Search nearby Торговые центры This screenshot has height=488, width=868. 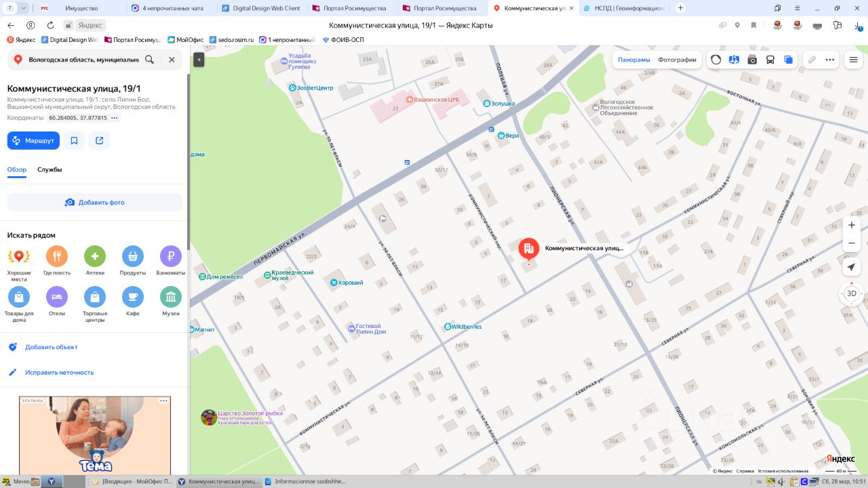tap(95, 304)
